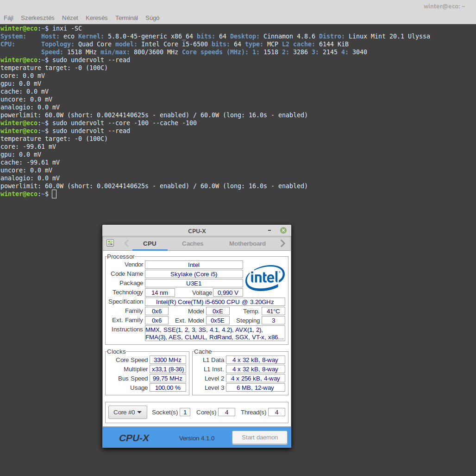Click the Core Speed value 3300 MHz
This screenshot has height=476, width=476.
pyautogui.click(x=168, y=360)
